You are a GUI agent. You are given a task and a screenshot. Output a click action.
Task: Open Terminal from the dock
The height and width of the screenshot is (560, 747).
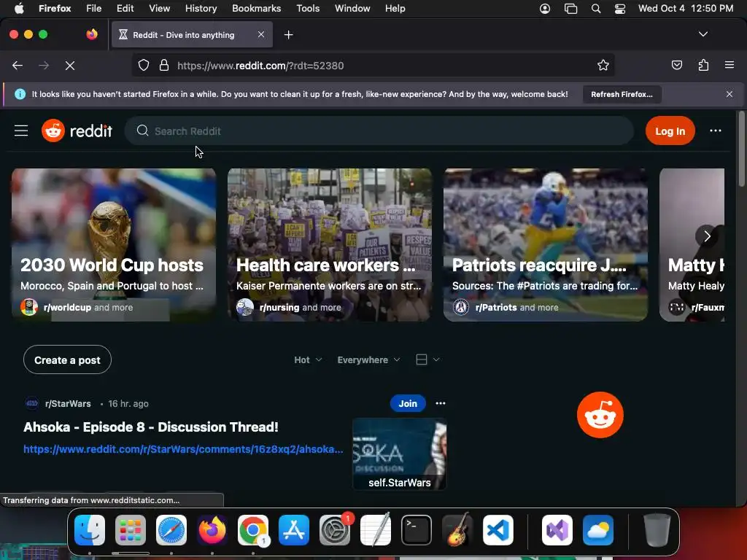click(x=417, y=530)
